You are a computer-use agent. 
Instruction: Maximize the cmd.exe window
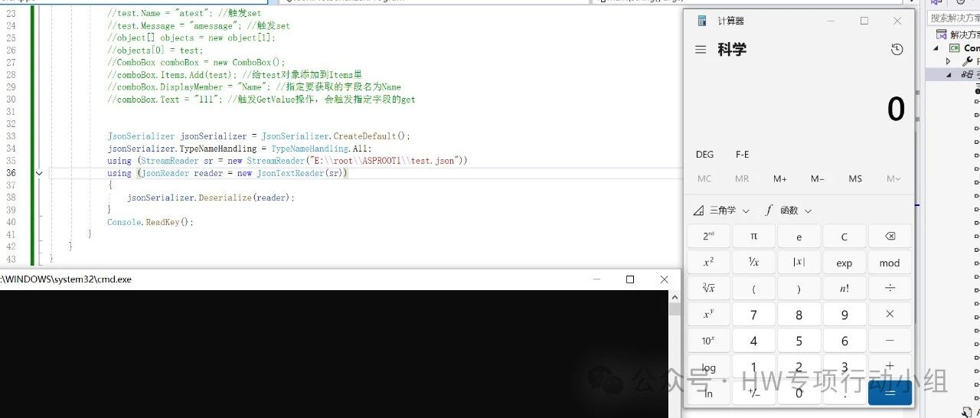[630, 279]
